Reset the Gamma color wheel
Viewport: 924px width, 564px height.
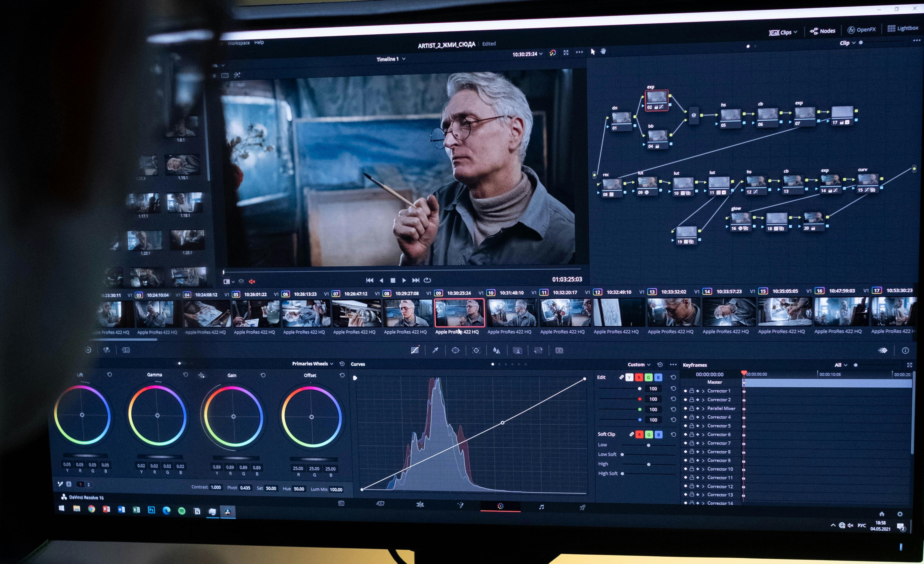(186, 374)
